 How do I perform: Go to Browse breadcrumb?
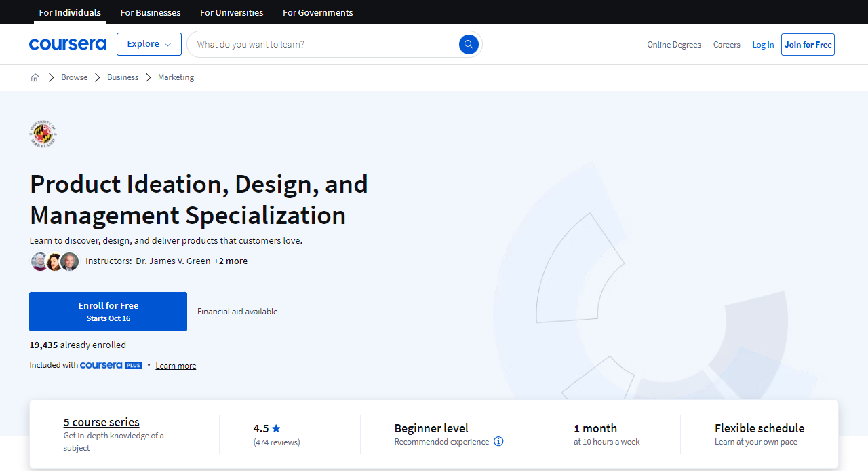[x=75, y=77]
